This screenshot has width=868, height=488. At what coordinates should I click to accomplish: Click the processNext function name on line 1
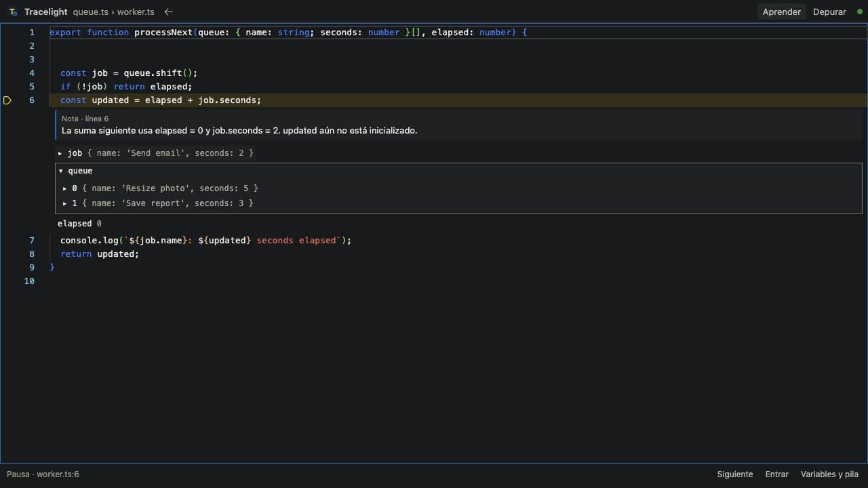pyautogui.click(x=163, y=33)
